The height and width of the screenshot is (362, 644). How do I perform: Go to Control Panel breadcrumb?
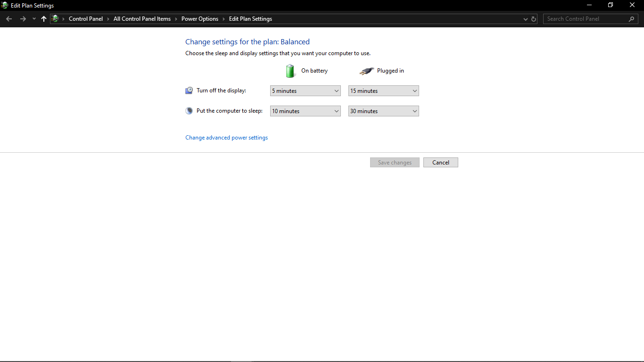pos(85,19)
